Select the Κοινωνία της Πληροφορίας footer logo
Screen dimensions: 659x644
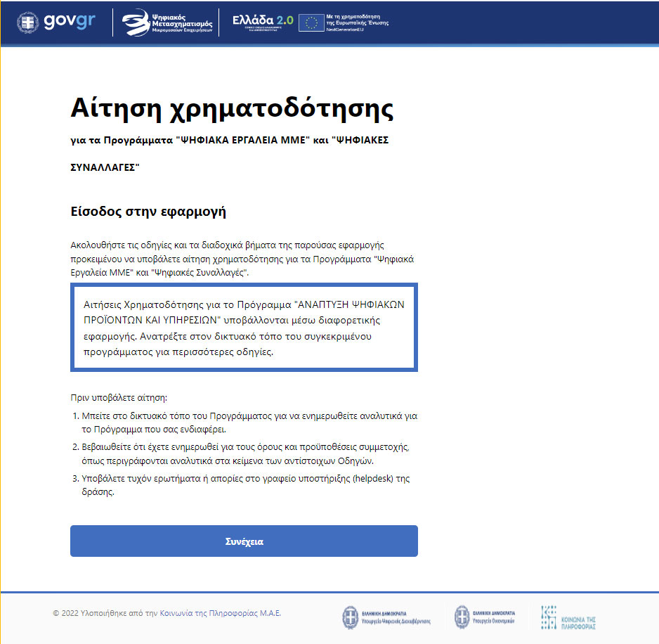click(566, 617)
